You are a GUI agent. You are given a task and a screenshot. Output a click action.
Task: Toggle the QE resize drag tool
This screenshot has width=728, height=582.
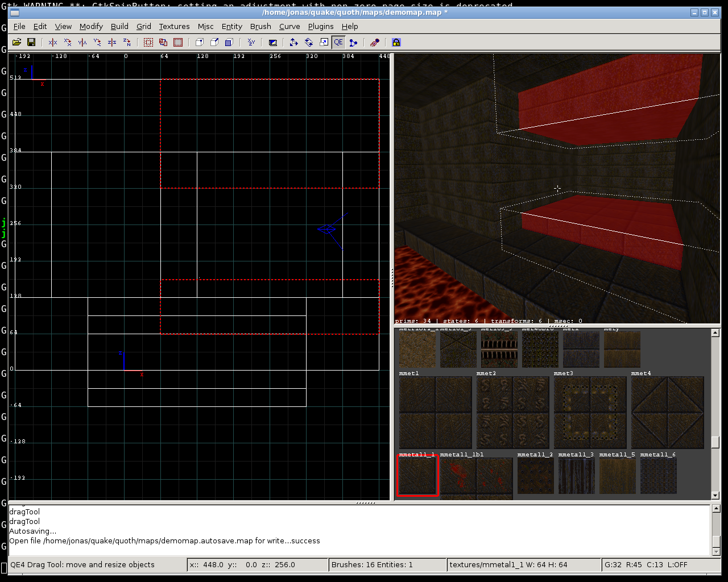tap(338, 42)
